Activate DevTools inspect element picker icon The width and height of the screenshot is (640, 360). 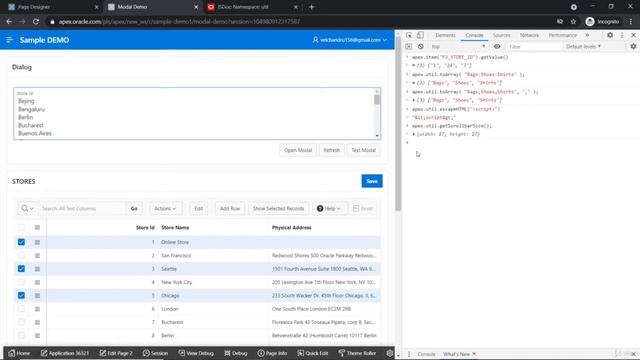(409, 36)
